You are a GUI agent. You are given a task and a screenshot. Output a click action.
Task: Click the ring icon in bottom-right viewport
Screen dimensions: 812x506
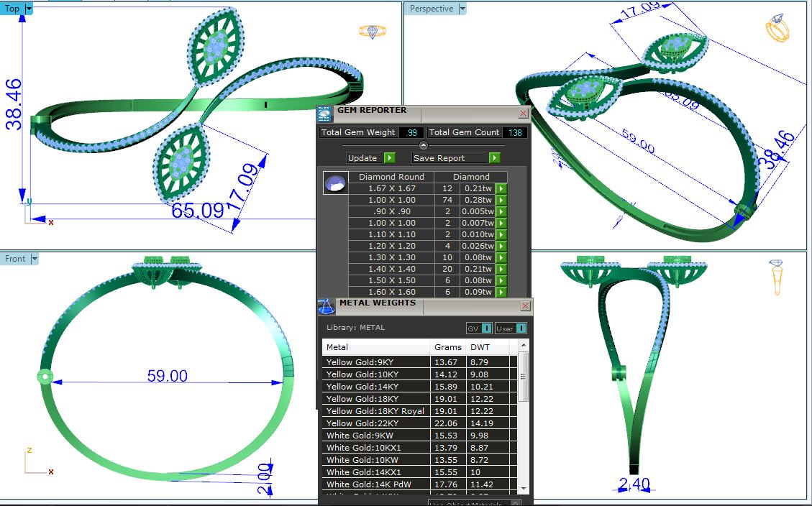pos(777,277)
